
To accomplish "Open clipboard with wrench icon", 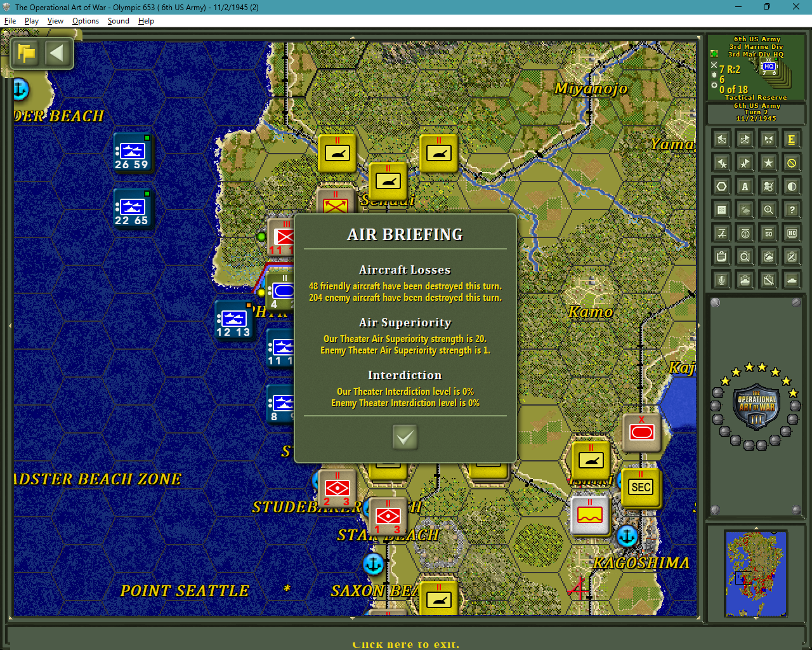I will coord(769,280).
